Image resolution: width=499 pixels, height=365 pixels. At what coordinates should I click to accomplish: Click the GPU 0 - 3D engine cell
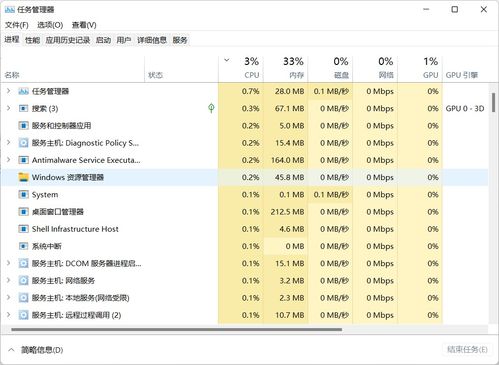click(465, 109)
